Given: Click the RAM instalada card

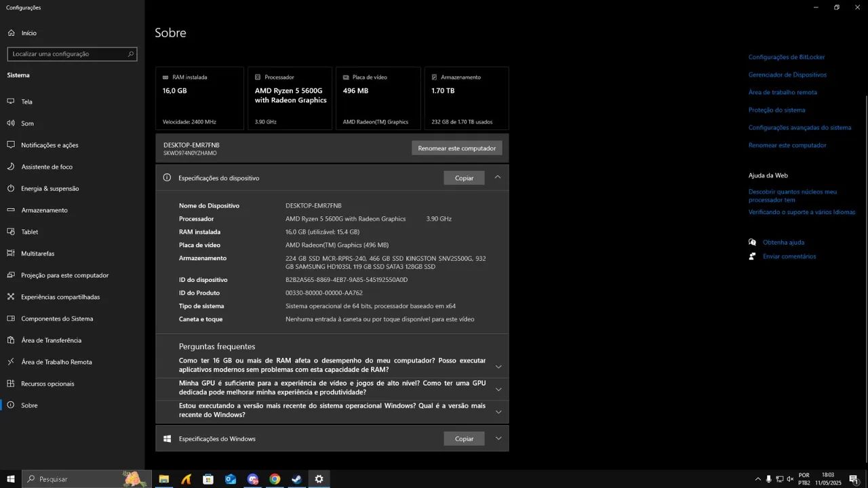Looking at the screenshot, I should point(199,98).
